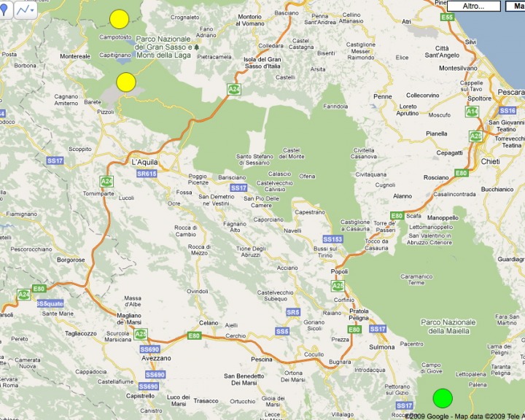The width and height of the screenshot is (525, 420).
Task: Click the E80 shield near Celano
Action: (x=194, y=335)
